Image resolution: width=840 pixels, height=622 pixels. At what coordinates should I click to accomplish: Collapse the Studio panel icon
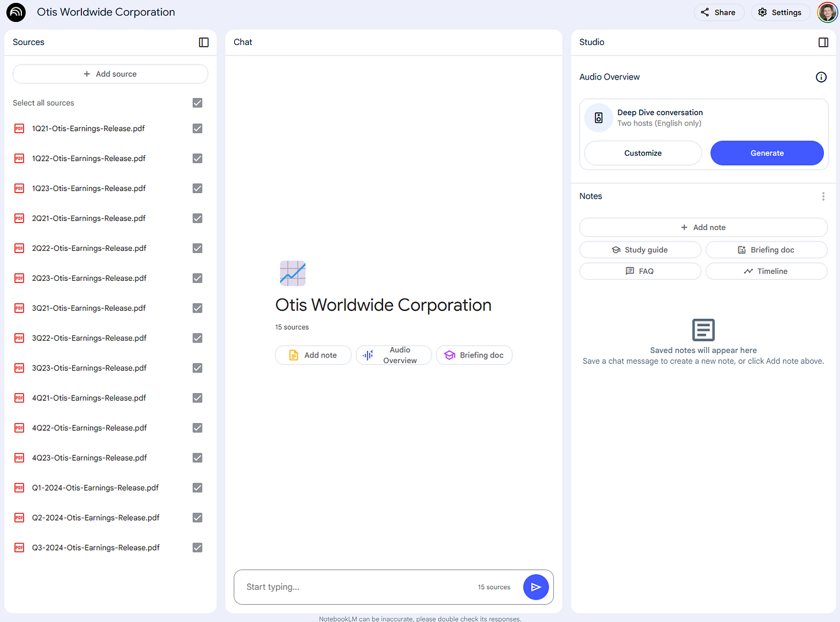(823, 42)
